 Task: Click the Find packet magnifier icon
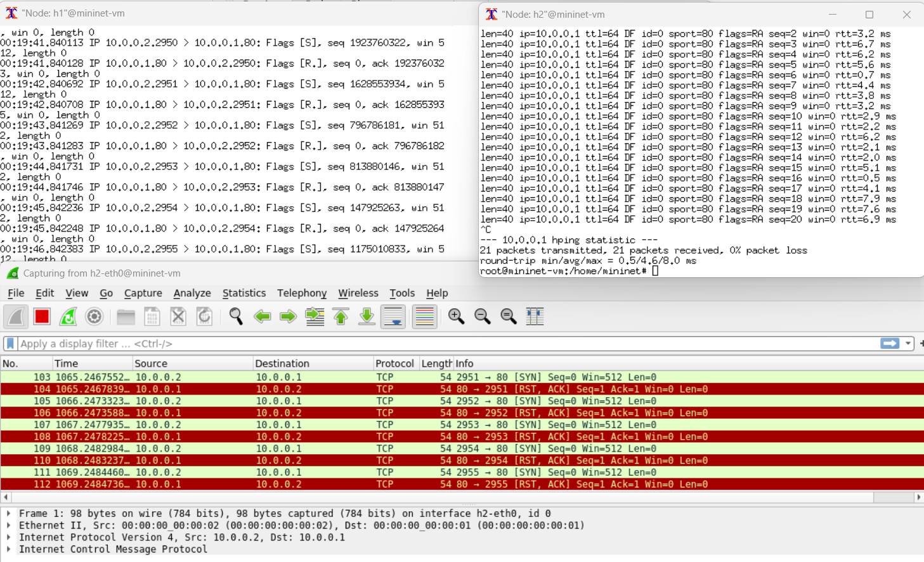(236, 317)
